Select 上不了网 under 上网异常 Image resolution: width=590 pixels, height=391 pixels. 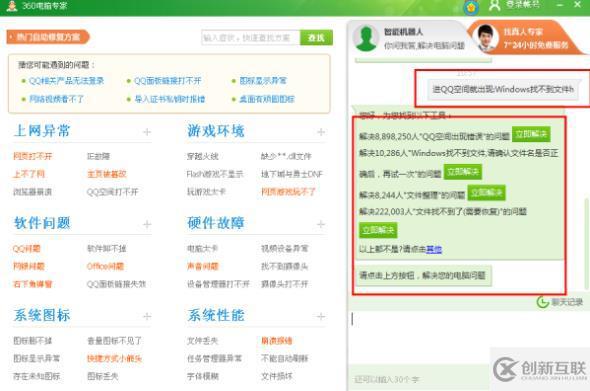(x=29, y=174)
